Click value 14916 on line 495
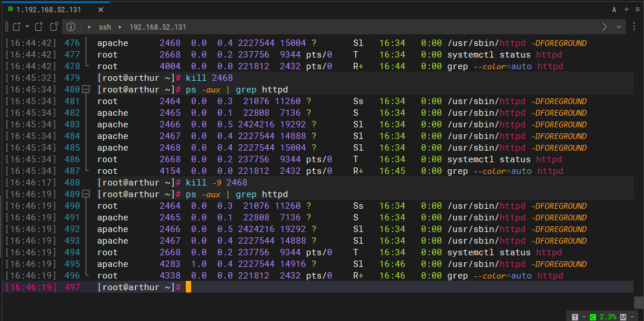 coord(293,264)
